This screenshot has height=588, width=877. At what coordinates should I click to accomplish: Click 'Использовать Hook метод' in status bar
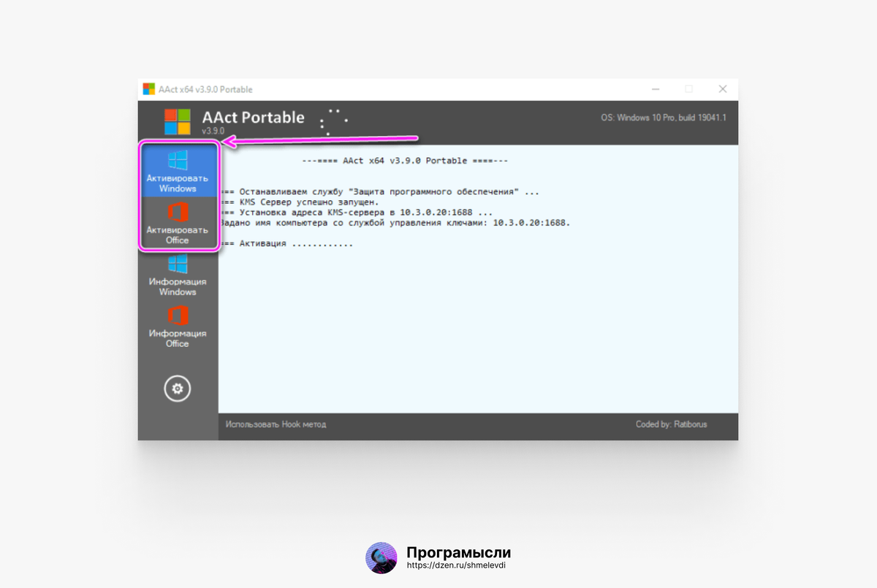tap(276, 424)
